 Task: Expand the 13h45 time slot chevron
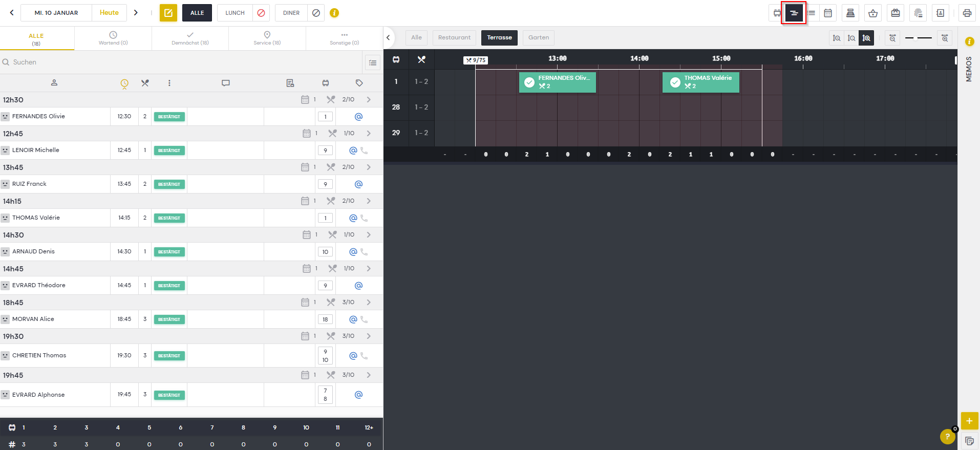(369, 167)
